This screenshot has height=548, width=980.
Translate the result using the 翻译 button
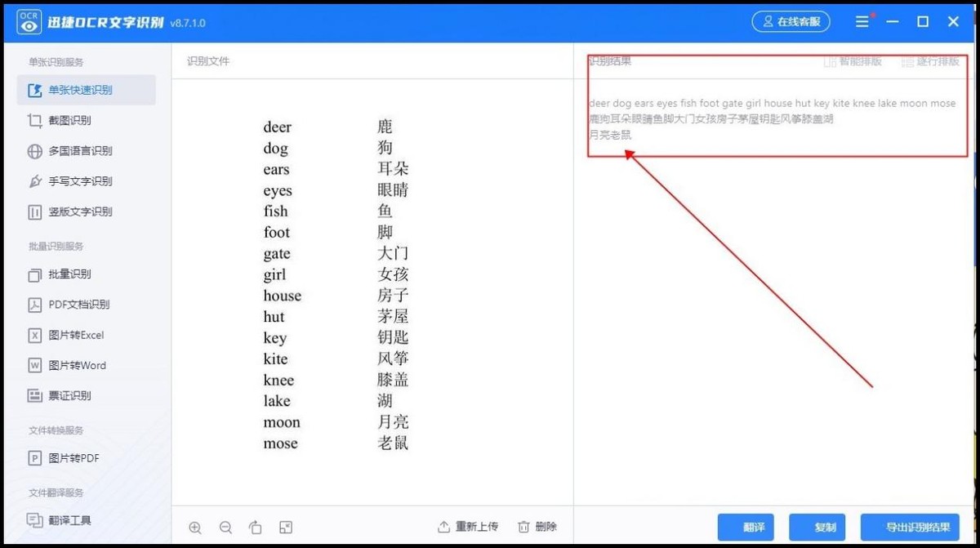[x=746, y=527]
